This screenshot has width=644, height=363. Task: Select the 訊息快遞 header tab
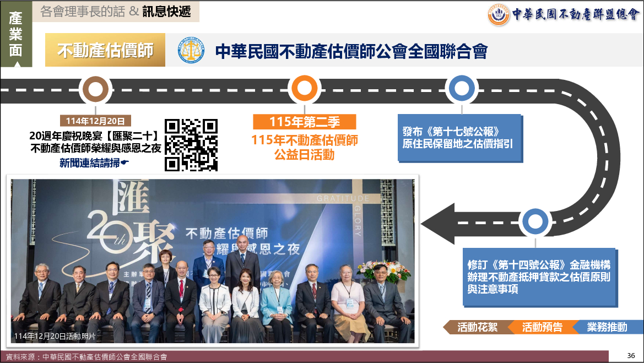(x=166, y=12)
